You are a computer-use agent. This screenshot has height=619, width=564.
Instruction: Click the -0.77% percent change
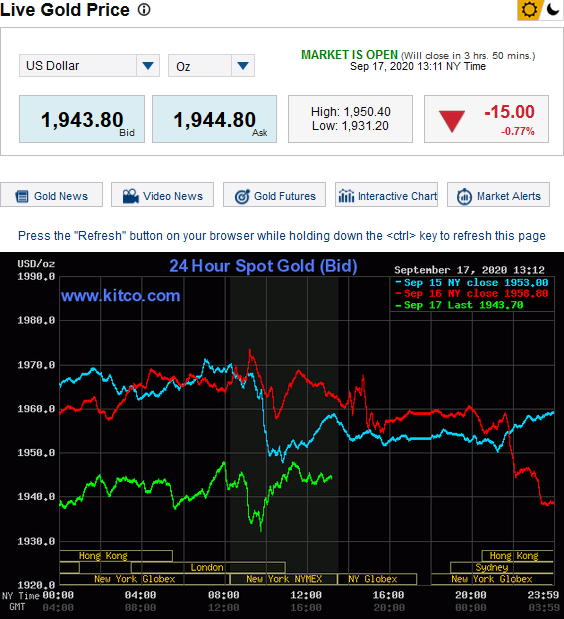518,131
